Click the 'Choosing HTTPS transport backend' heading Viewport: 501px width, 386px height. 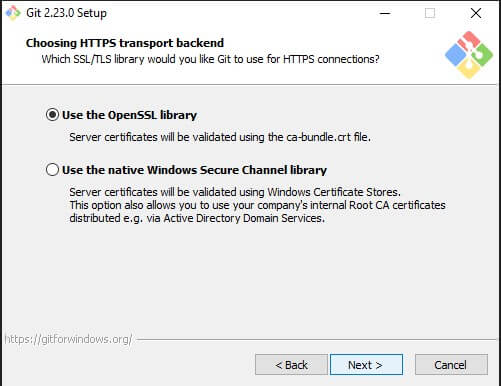[125, 43]
